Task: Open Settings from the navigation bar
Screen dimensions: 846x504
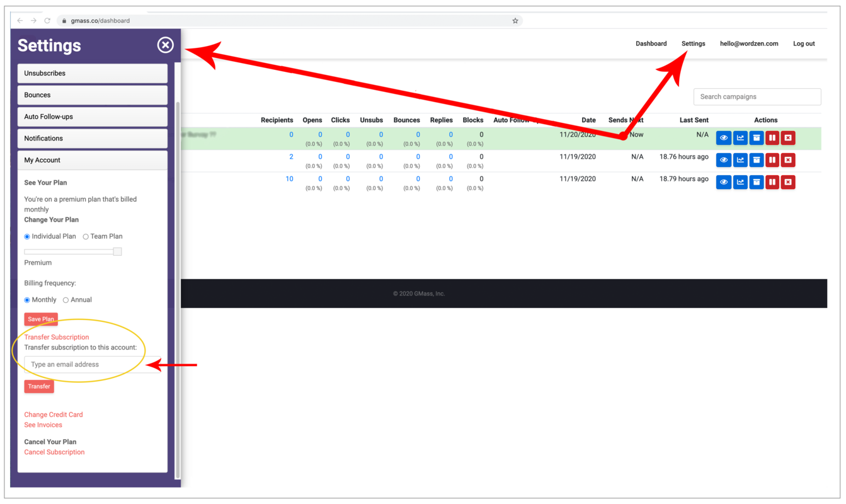Action: [x=693, y=43]
